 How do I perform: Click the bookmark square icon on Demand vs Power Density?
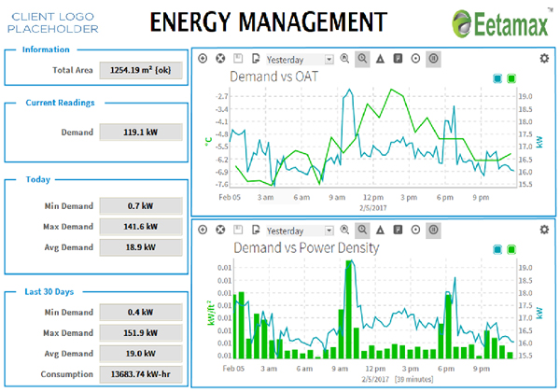398,230
